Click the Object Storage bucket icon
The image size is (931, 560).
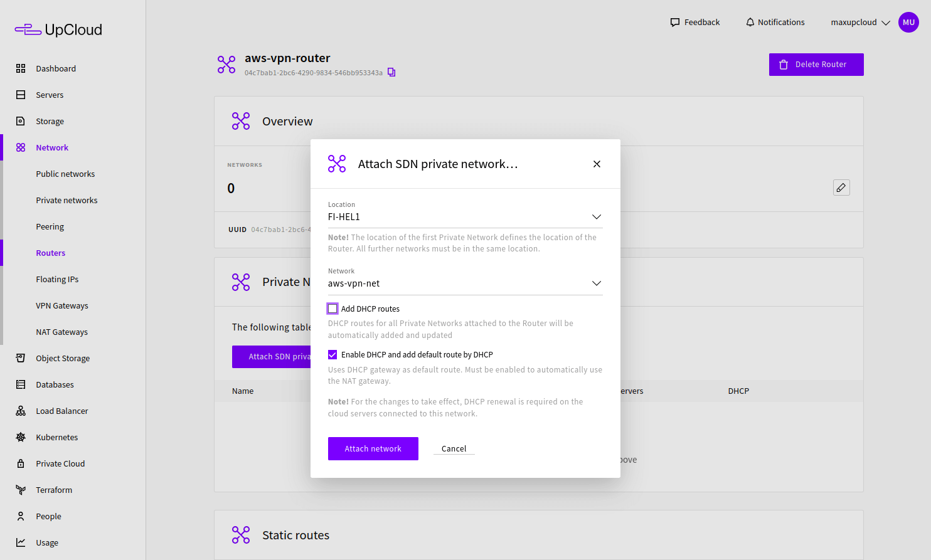click(21, 358)
